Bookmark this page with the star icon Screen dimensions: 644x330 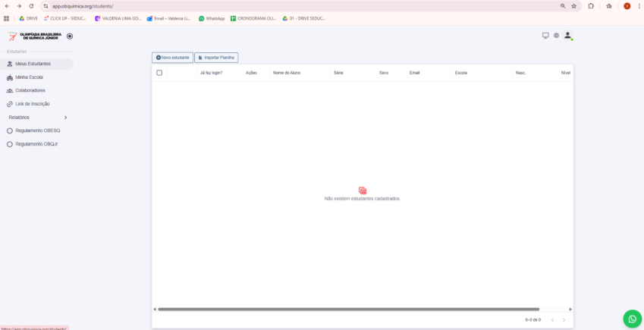[x=573, y=6]
